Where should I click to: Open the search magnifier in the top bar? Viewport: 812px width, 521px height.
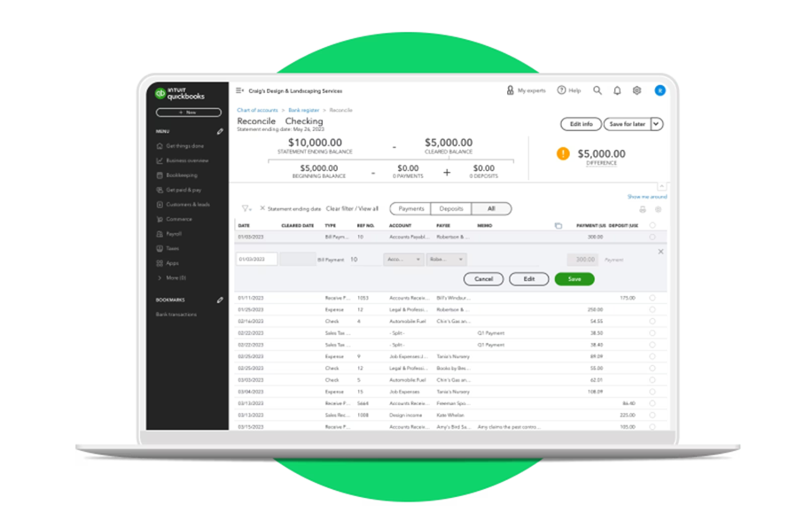597,90
